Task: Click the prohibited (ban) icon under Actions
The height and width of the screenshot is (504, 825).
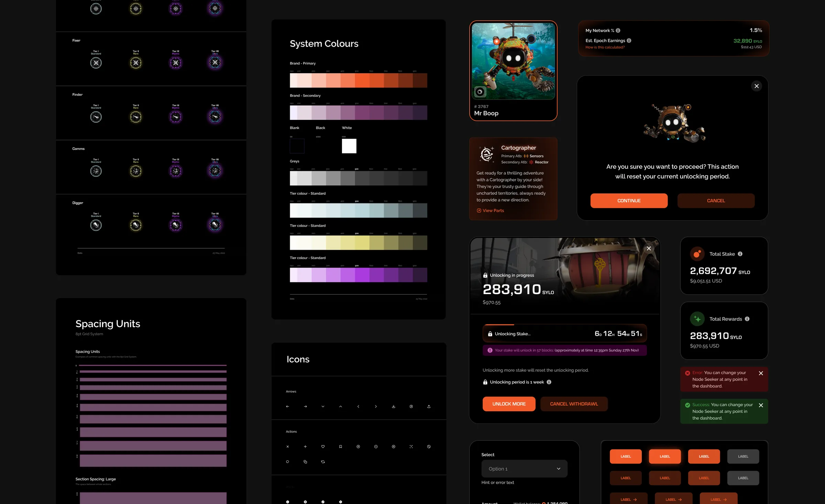Action: (429, 447)
